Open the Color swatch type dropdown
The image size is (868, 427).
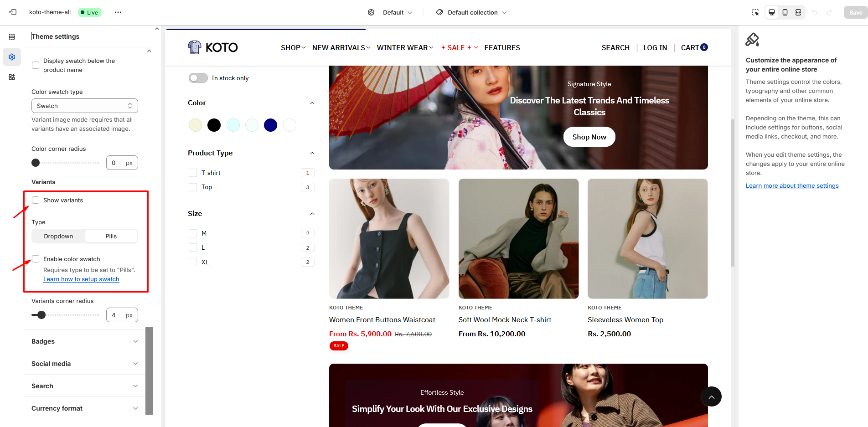85,106
